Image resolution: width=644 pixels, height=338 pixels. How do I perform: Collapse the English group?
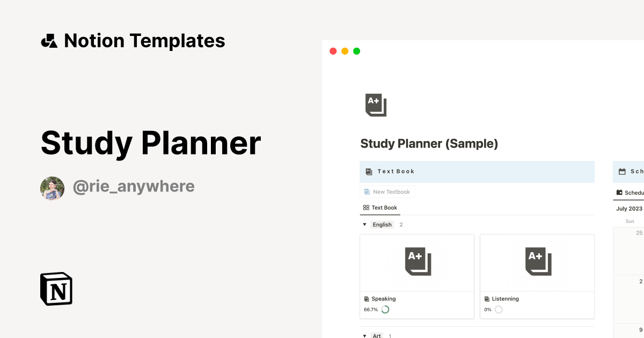[x=364, y=224]
